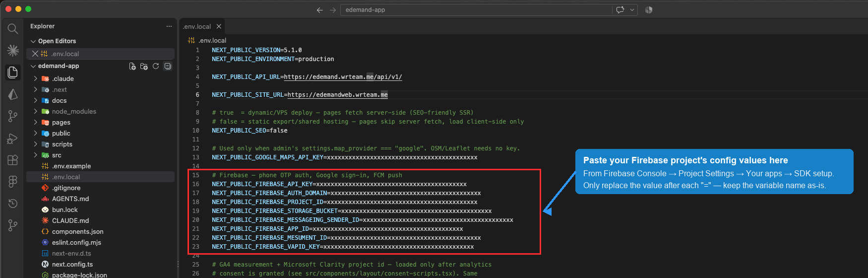This screenshot has height=278, width=868.
Task: Expand the .next folder
Action: 36,89
